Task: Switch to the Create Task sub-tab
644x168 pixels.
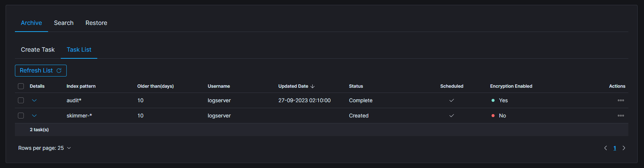Action: (38, 50)
